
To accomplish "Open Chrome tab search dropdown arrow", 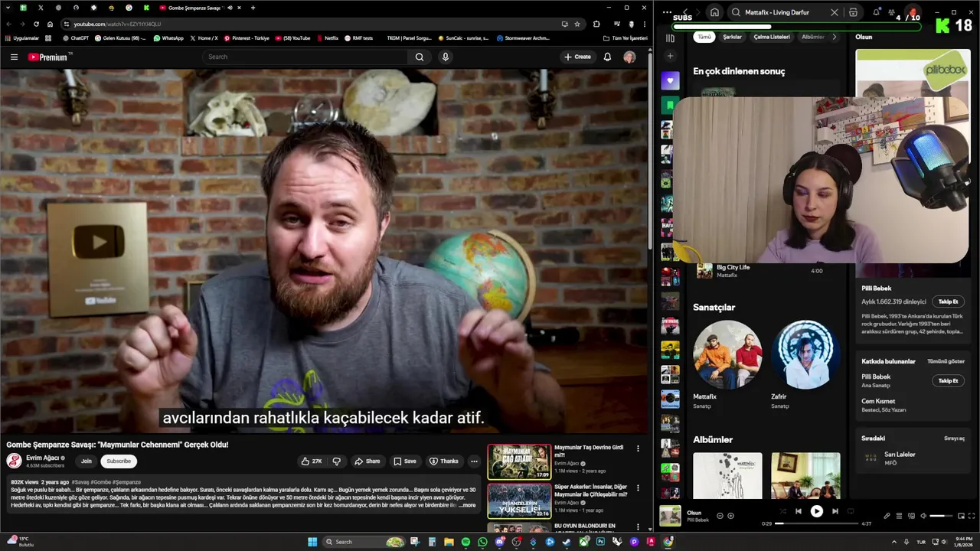I will coord(7,8).
